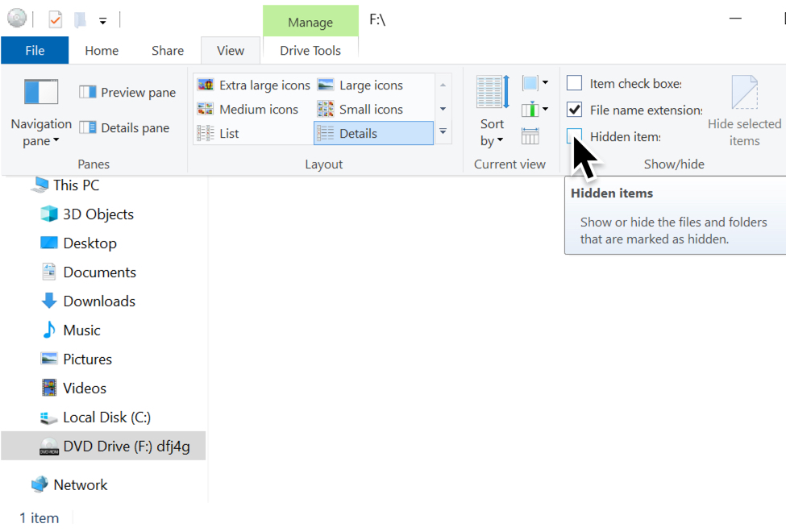The height and width of the screenshot is (532, 786).
Task: Open the Sort by dropdown
Action: point(492,133)
